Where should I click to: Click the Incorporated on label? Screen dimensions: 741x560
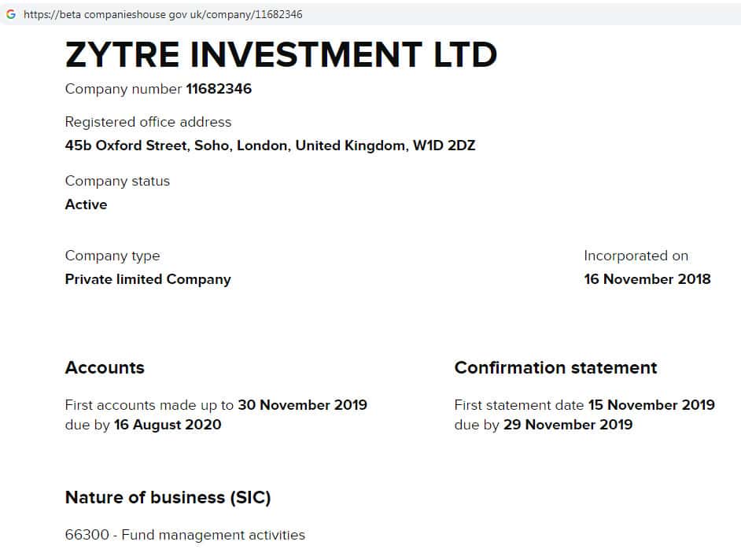636,256
